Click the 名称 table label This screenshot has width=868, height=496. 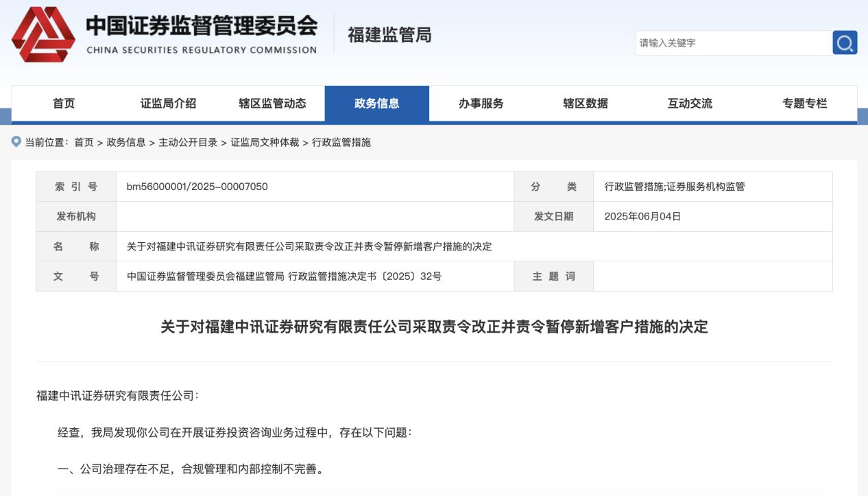click(76, 246)
